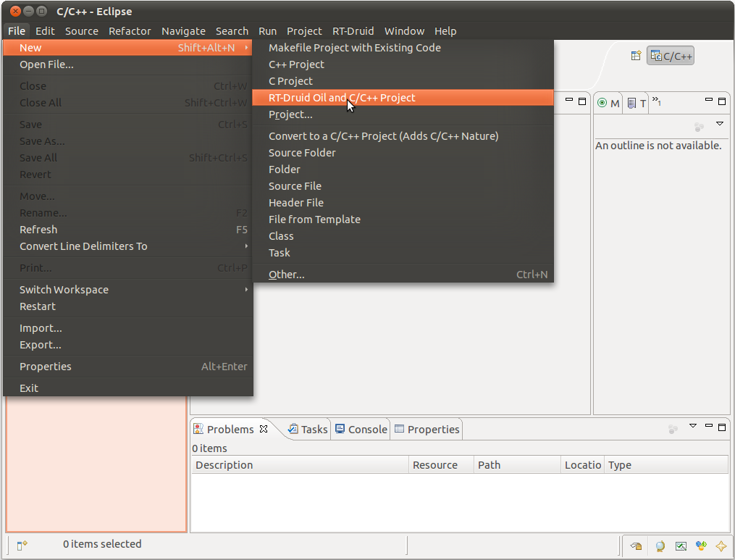Click the Open Perspective icon
The height and width of the screenshot is (560, 735).
tap(636, 56)
